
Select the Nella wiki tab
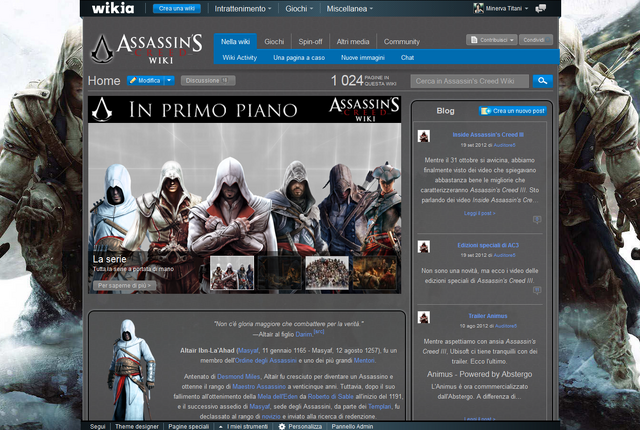point(235,42)
